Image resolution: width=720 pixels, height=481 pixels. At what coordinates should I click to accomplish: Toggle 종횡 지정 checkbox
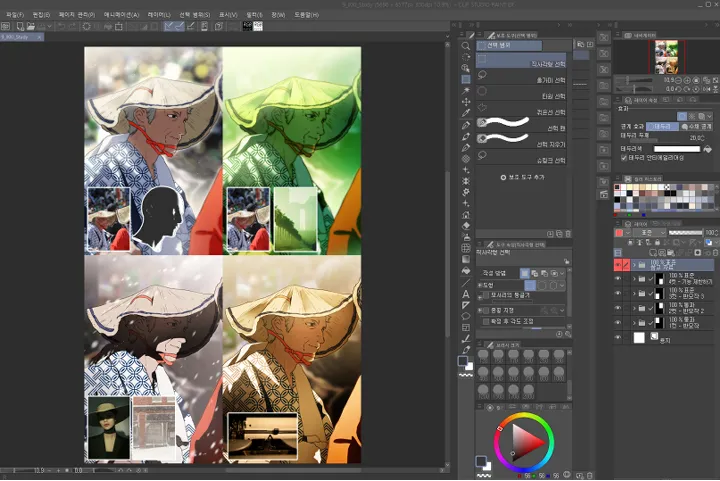pos(486,311)
